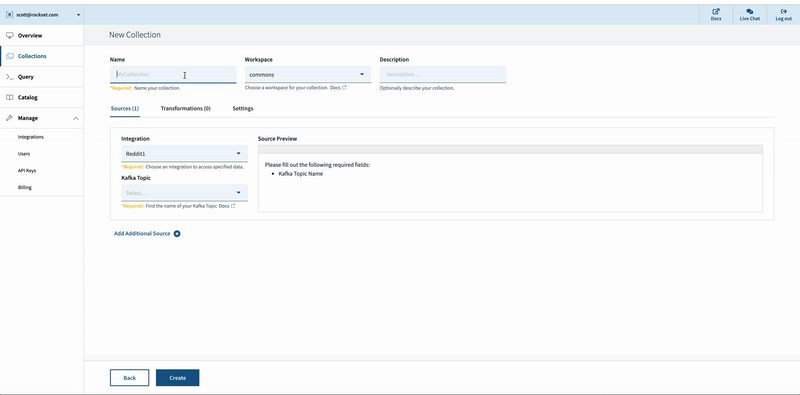
Task: Open the Docs icon in top bar
Action: pyautogui.click(x=716, y=11)
